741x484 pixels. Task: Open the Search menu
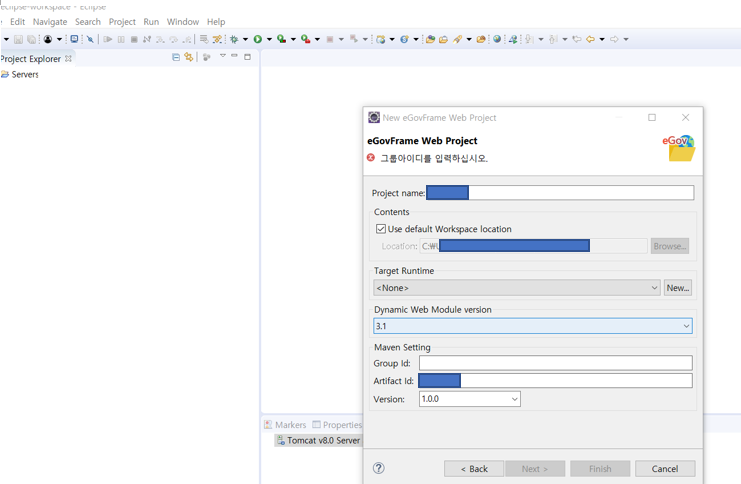tap(88, 22)
